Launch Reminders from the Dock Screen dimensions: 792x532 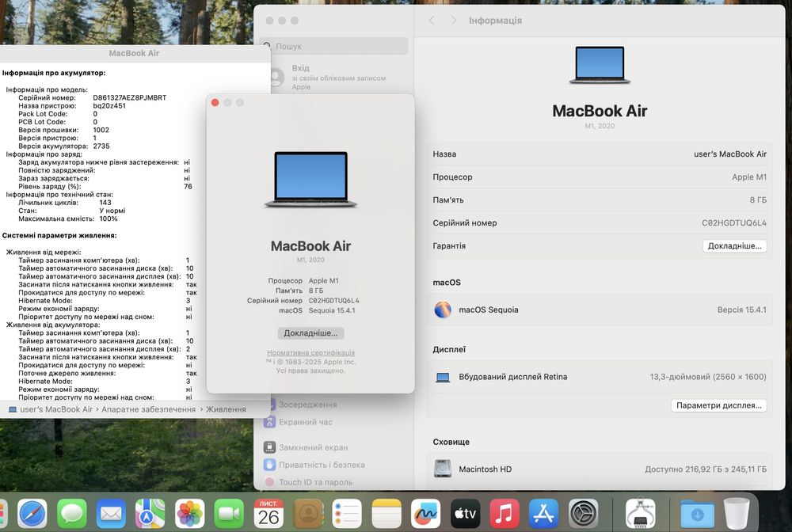pyautogui.click(x=347, y=513)
